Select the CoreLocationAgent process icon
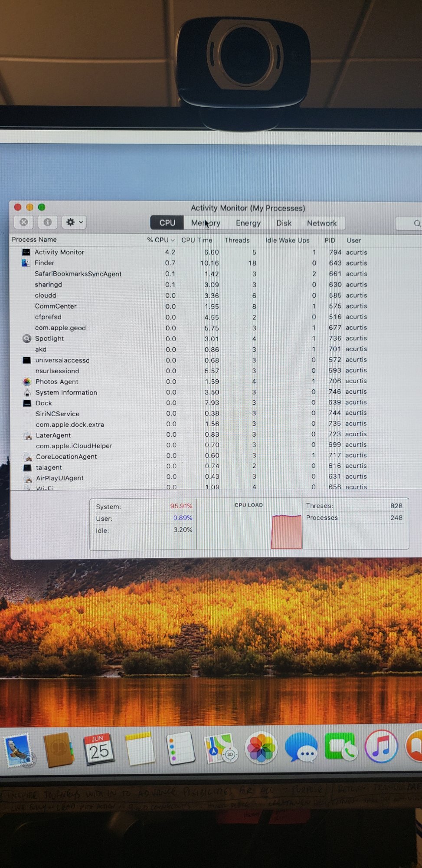 tap(28, 457)
